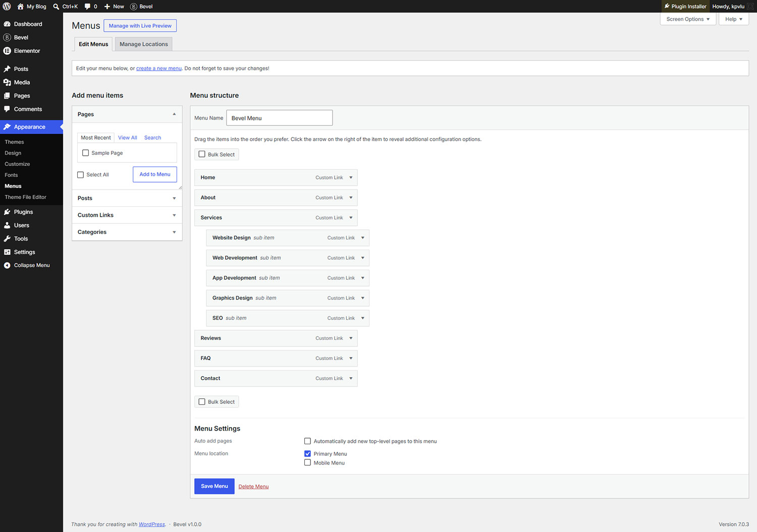Expand the SEO sub item arrow
The height and width of the screenshot is (532, 757).
pos(362,318)
